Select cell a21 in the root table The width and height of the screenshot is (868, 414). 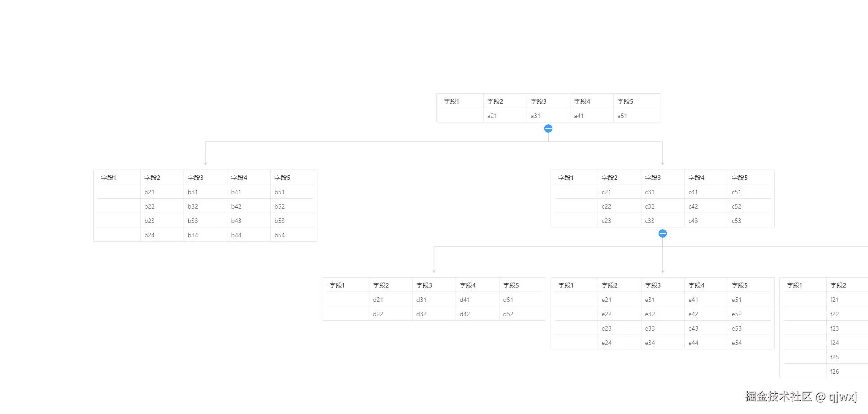[492, 116]
